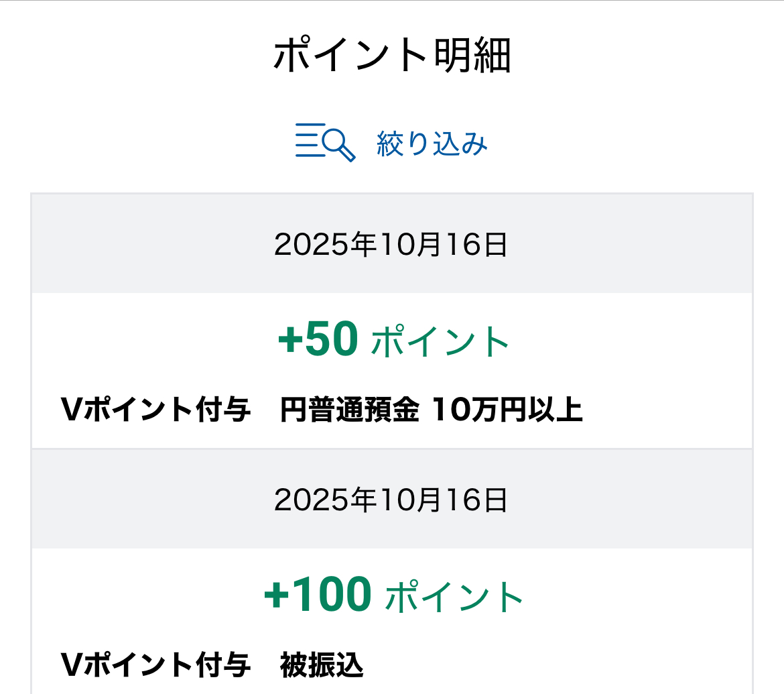Screen dimensions: 784x694
Task: Click the +50 points amount
Action: click(x=318, y=340)
